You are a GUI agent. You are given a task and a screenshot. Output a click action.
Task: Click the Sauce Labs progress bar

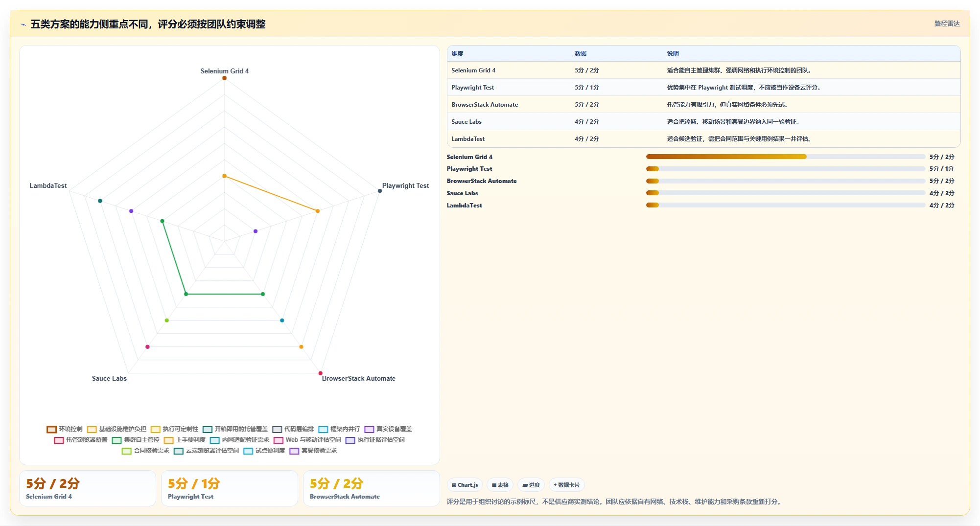pyautogui.click(x=785, y=193)
